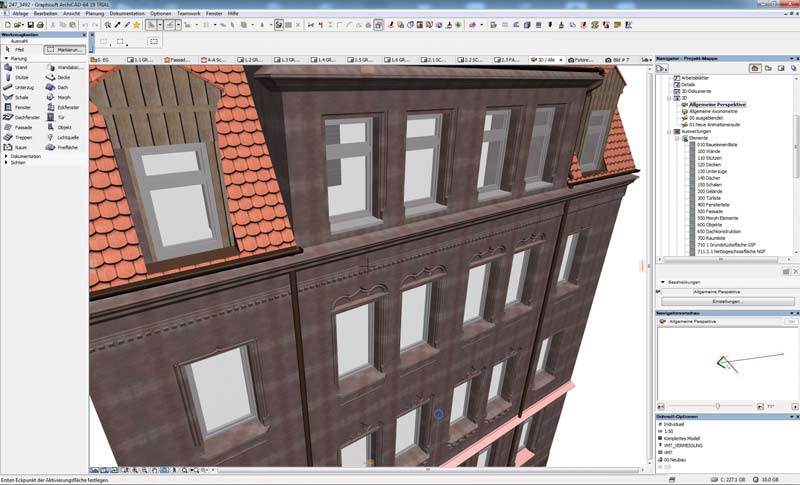Click the favorites star icon in toolbar
The image size is (800, 485).
pos(136,24)
